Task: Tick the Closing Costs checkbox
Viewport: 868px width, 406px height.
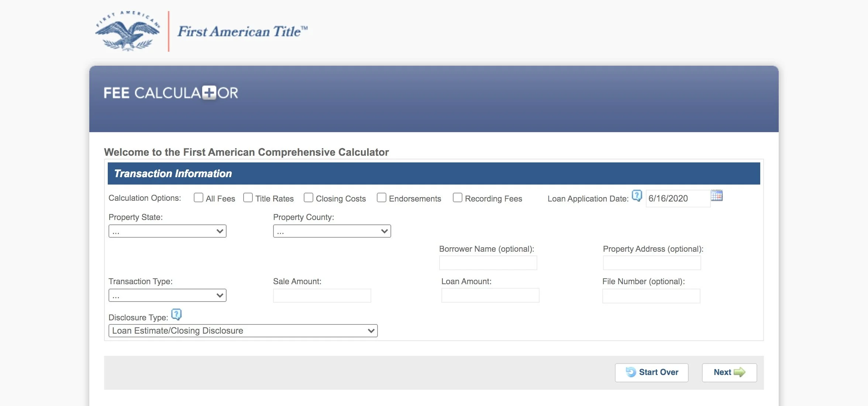Action: [309, 198]
